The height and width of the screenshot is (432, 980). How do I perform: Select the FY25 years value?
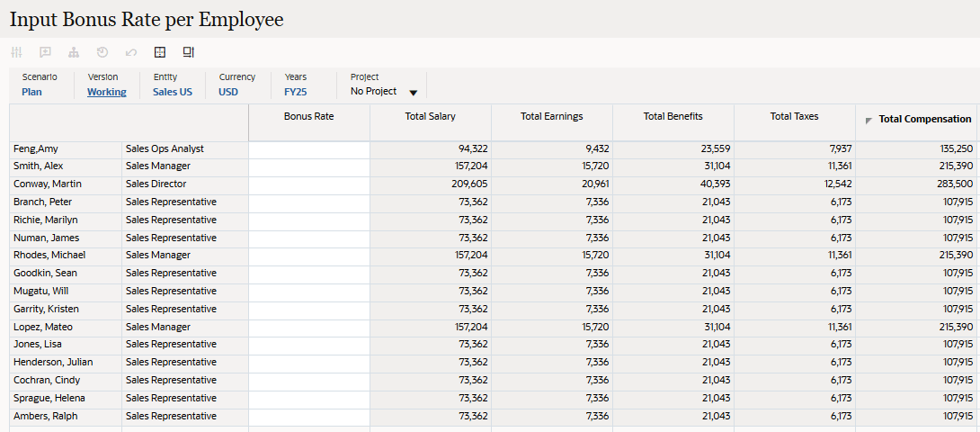coord(296,92)
